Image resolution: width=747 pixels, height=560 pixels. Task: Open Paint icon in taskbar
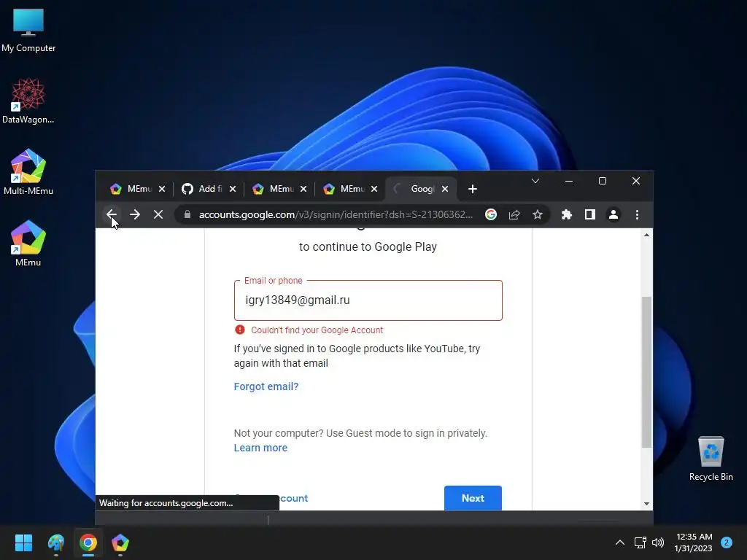point(56,542)
